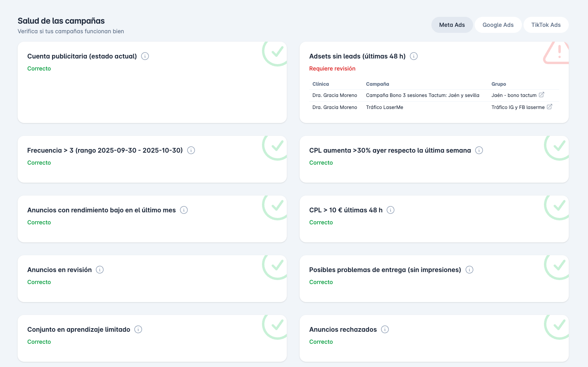588x367 pixels.
Task: Click the Jaén - bono tactum group link
Action: coord(514,95)
